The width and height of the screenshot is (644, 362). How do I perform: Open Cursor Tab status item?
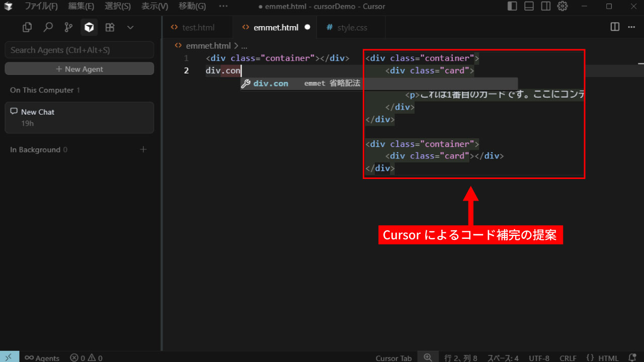[x=393, y=358]
